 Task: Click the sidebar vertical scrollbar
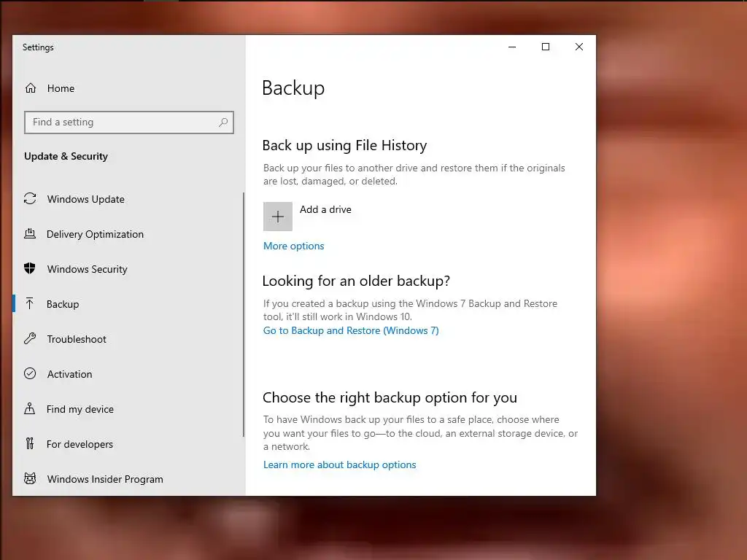244,314
